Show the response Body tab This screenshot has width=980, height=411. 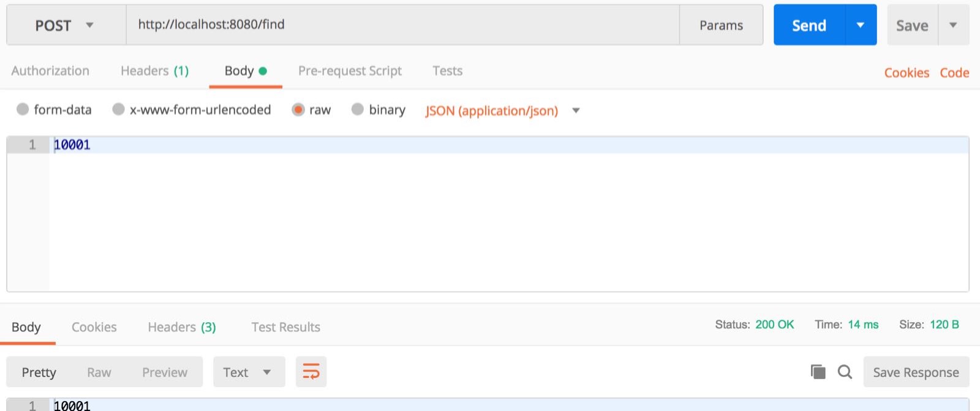click(x=26, y=327)
